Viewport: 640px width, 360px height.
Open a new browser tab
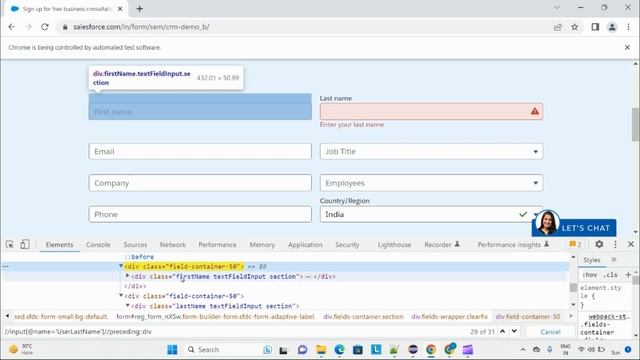(x=140, y=9)
